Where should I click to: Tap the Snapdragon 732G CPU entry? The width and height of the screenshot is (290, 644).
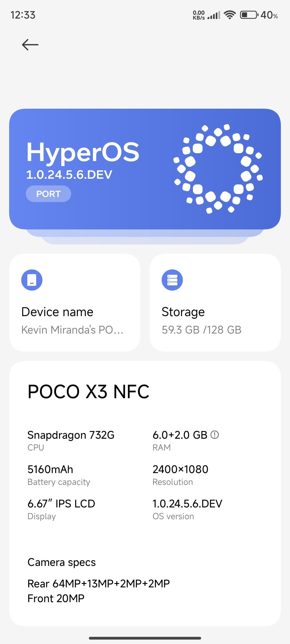pos(71,440)
